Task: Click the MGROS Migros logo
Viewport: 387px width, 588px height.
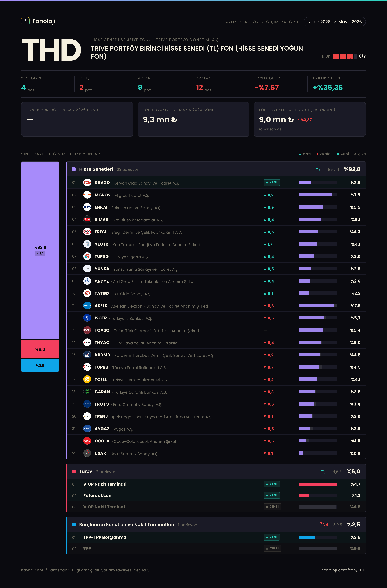Action: click(x=87, y=195)
